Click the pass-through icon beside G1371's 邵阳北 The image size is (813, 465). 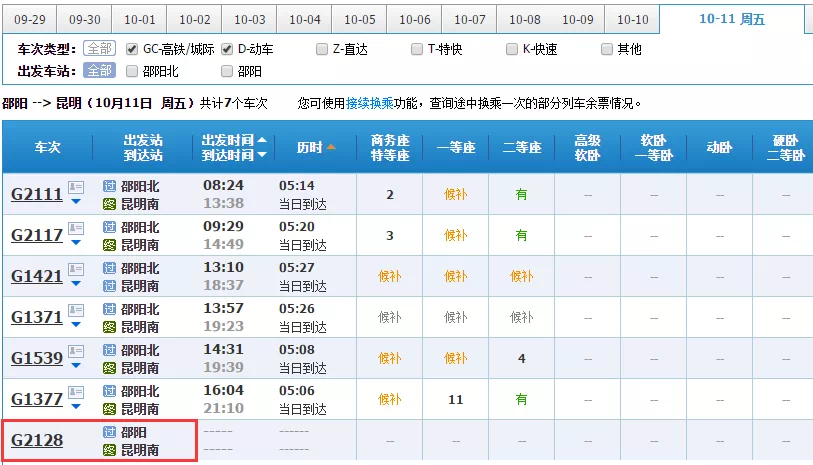click(x=109, y=309)
